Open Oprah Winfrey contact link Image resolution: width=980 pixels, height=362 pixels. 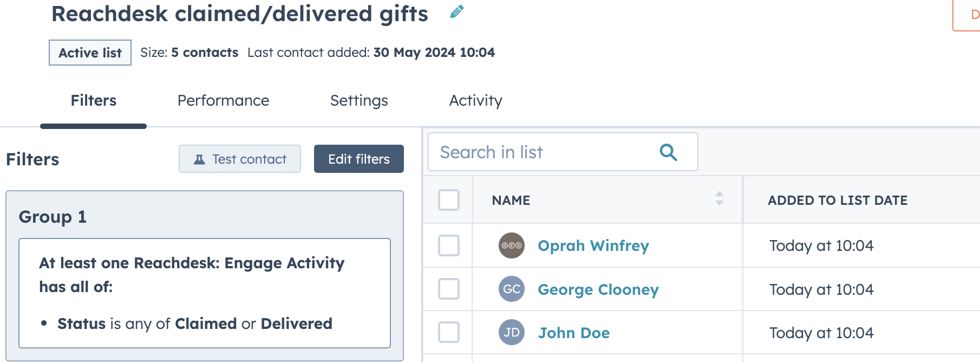pos(593,245)
